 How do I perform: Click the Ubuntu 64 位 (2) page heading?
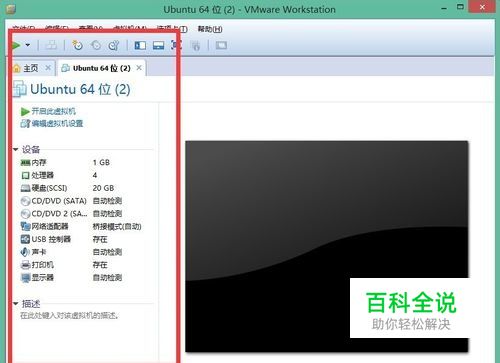tap(80, 89)
